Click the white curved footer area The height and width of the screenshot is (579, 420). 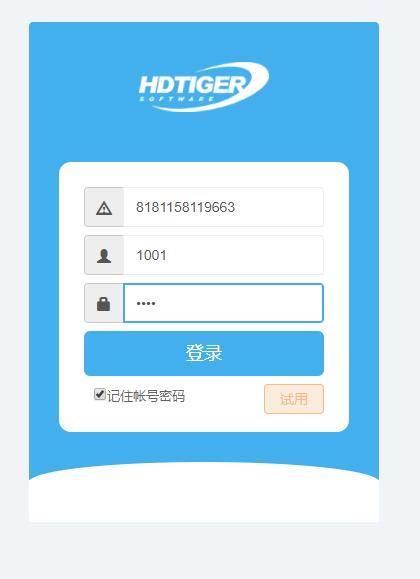[204, 493]
